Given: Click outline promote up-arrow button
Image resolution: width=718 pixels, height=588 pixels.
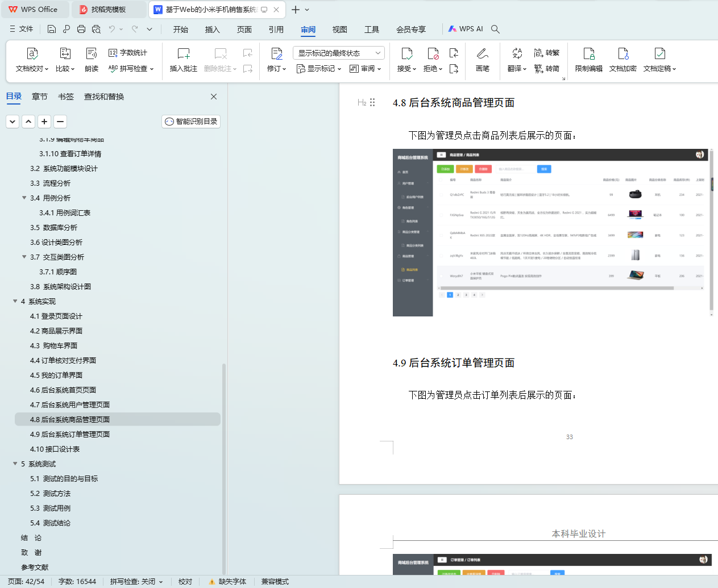Looking at the screenshot, I should point(28,122).
